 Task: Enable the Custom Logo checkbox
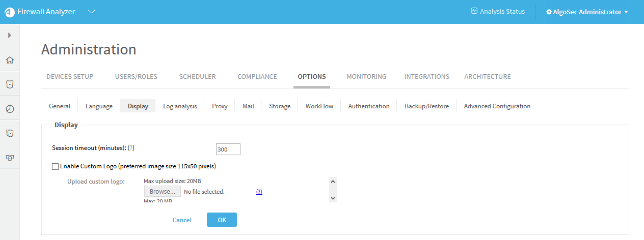point(55,166)
